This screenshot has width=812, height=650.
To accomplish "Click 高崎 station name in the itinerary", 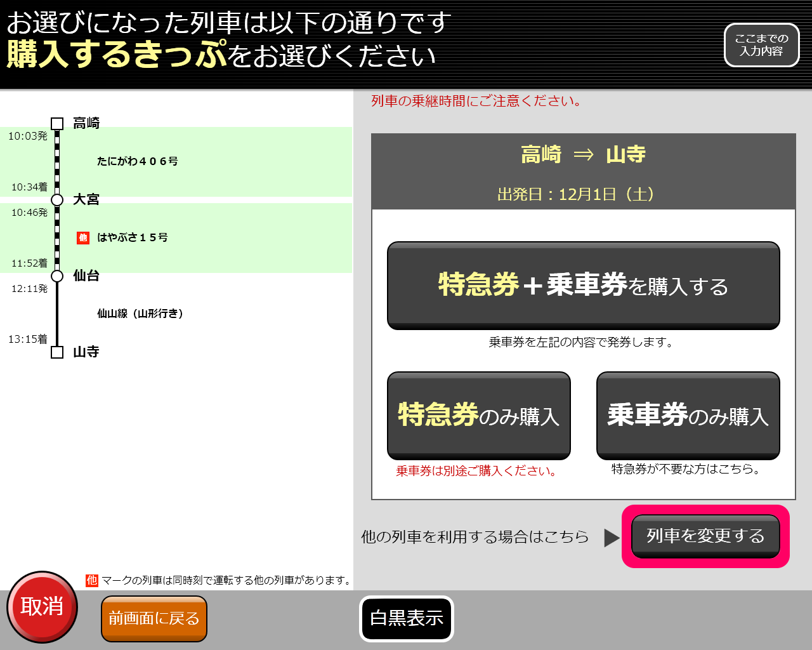I will (86, 123).
